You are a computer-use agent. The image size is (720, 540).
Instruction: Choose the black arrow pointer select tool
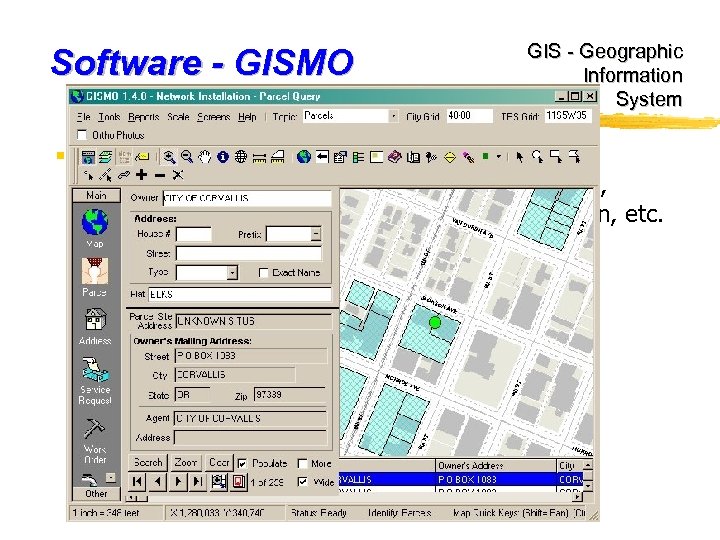tap(519, 157)
